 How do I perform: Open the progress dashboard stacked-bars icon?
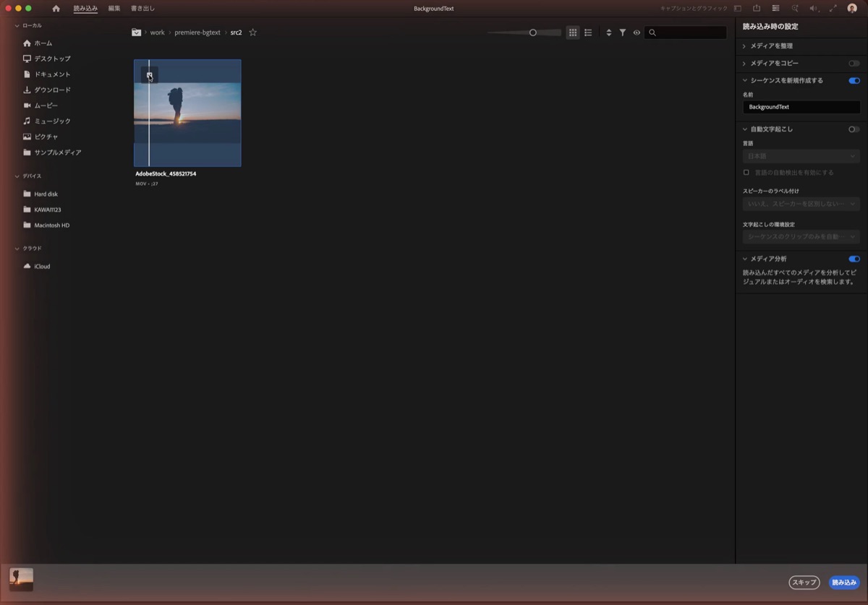point(775,9)
